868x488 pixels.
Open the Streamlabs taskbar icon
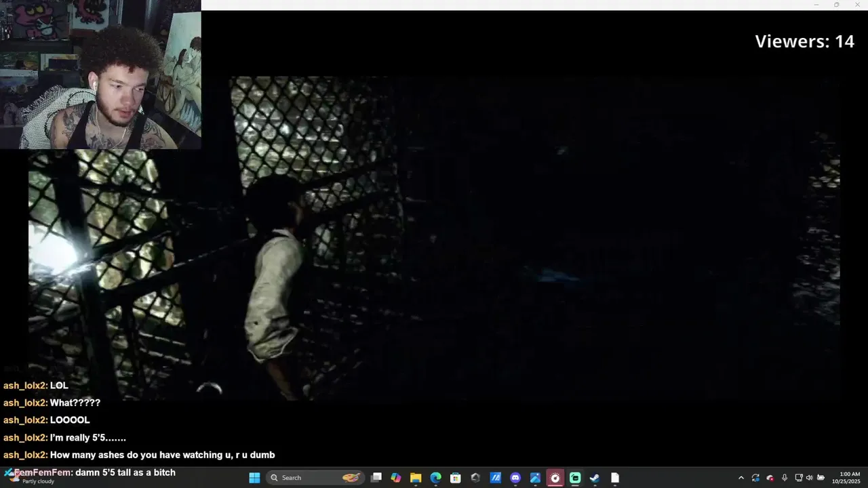575,478
